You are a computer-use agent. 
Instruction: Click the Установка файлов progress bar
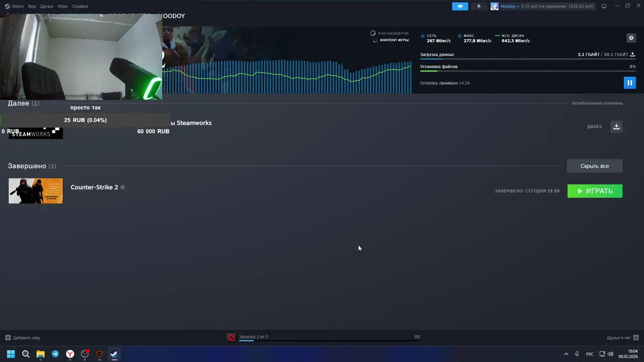coord(528,71)
